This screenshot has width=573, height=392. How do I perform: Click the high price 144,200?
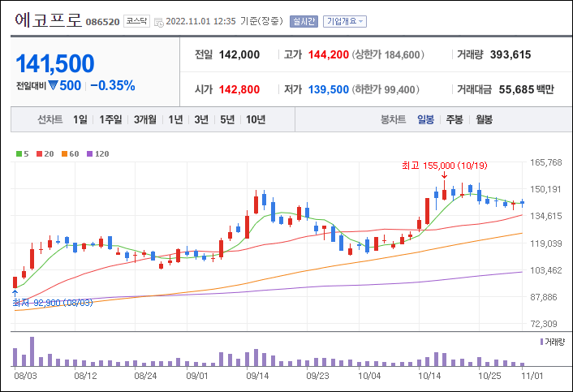(x=329, y=55)
